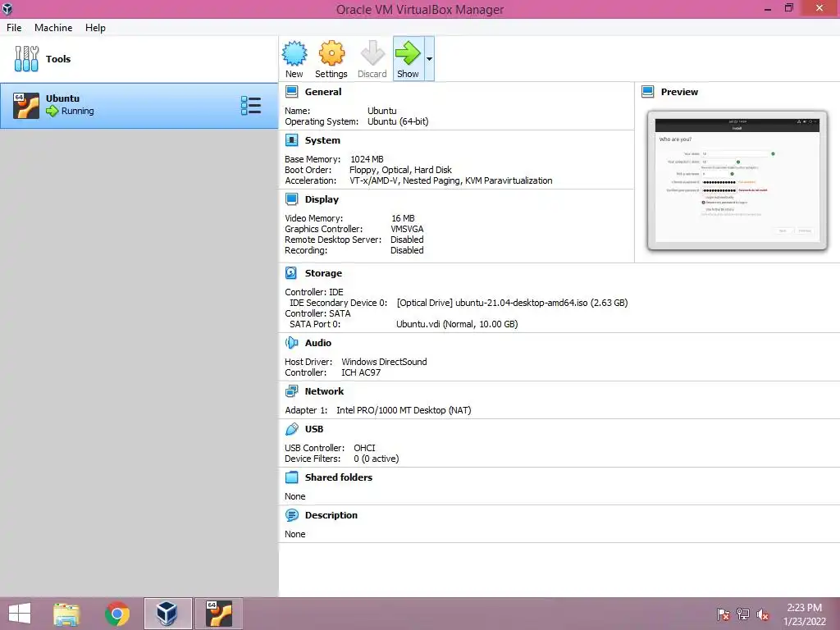840x630 pixels.
Task: Click the General section icon
Action: pos(291,92)
